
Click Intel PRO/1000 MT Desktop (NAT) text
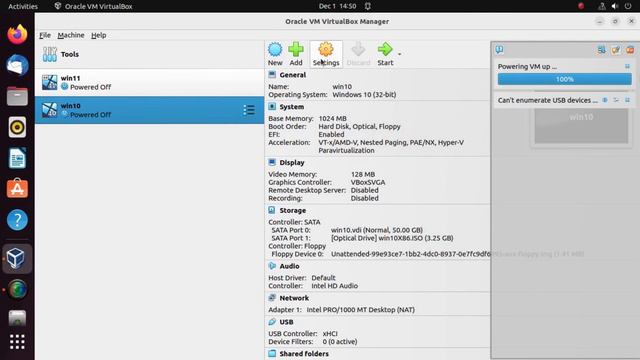point(360,310)
